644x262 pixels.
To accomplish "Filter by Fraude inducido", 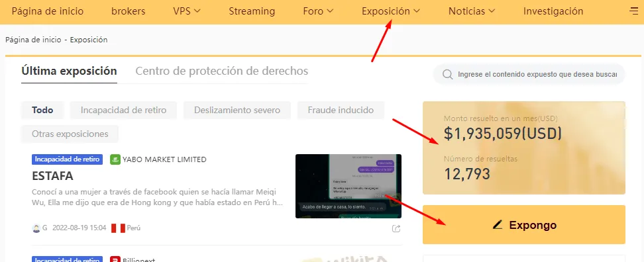I will 341,110.
